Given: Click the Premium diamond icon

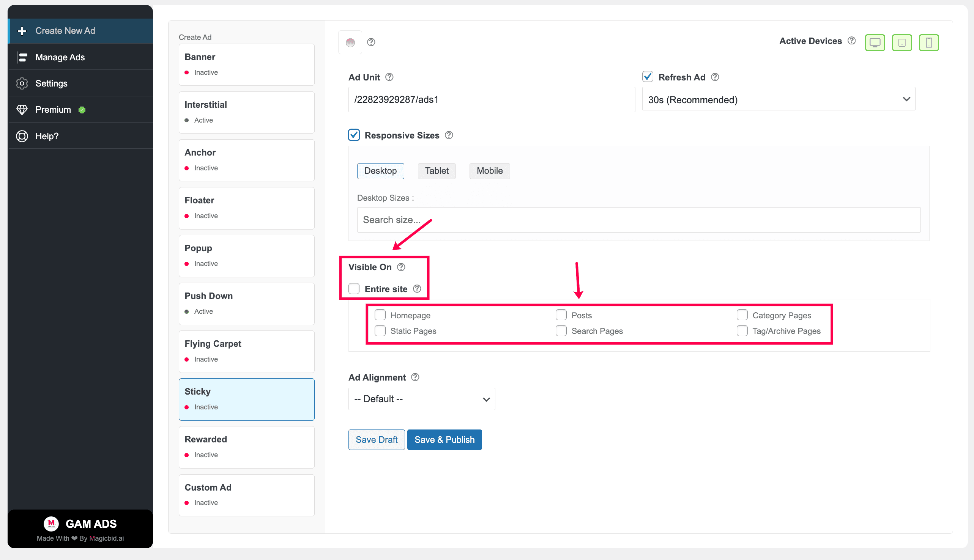Looking at the screenshot, I should [22, 110].
